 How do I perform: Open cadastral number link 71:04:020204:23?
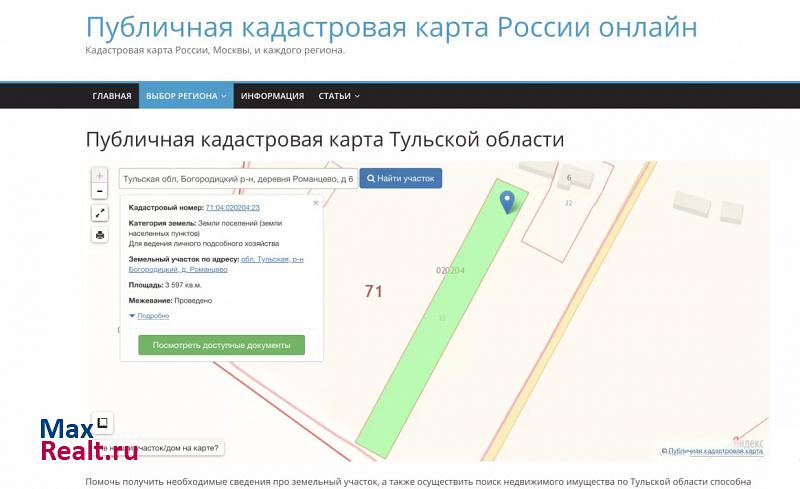[232, 207]
